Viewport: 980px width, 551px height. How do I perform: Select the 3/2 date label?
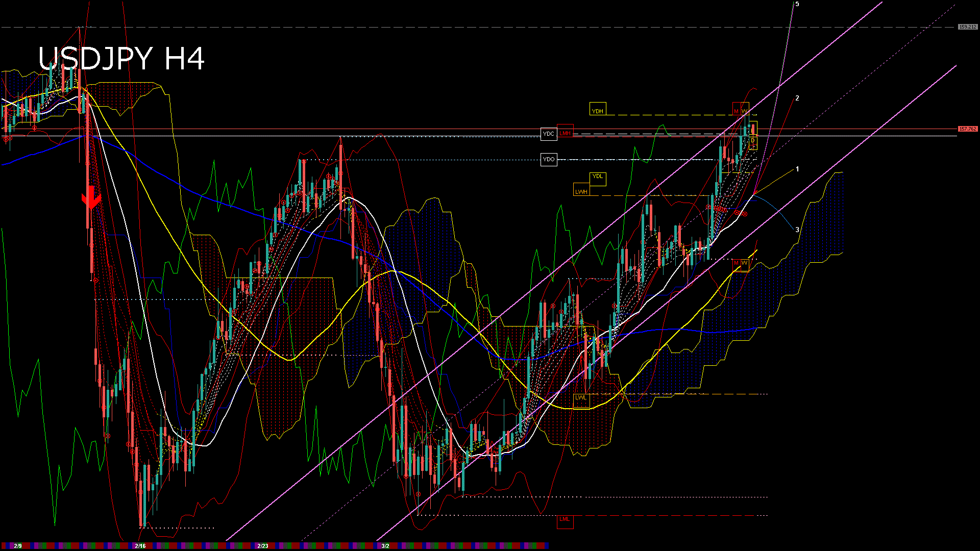click(x=386, y=545)
